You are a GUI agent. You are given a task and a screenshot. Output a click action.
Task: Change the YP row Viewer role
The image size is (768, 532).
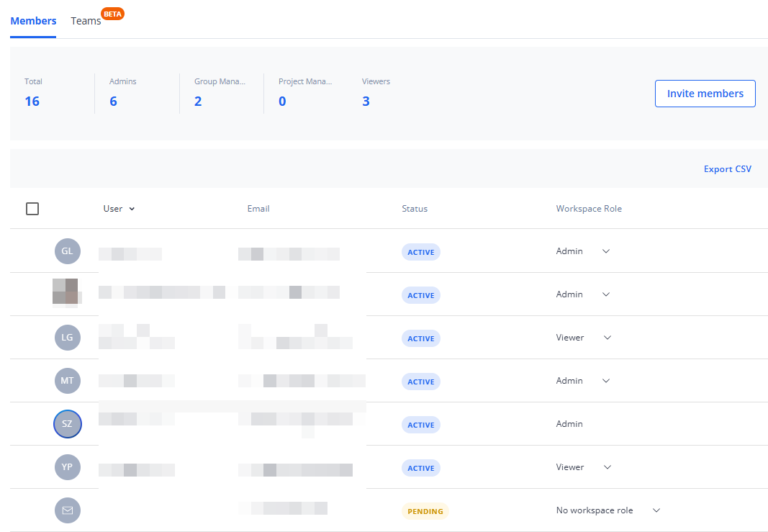[x=583, y=467]
